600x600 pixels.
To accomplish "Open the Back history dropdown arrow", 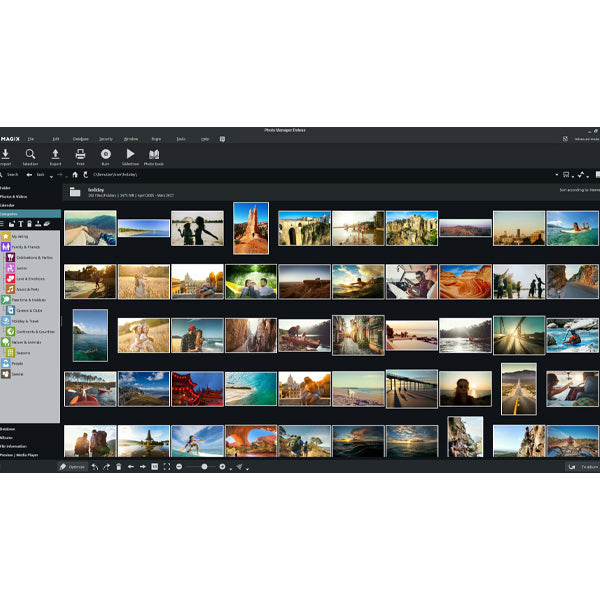I will 51,176.
